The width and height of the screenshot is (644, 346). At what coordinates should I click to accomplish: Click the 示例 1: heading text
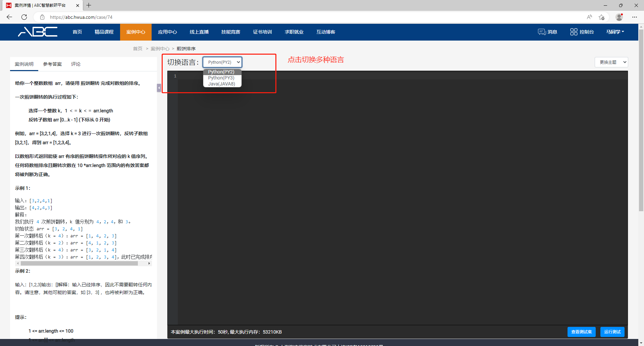click(x=22, y=188)
